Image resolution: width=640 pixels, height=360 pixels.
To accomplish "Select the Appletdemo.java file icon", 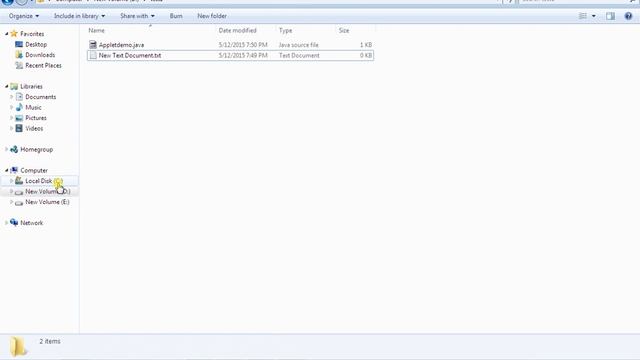I will (93, 45).
